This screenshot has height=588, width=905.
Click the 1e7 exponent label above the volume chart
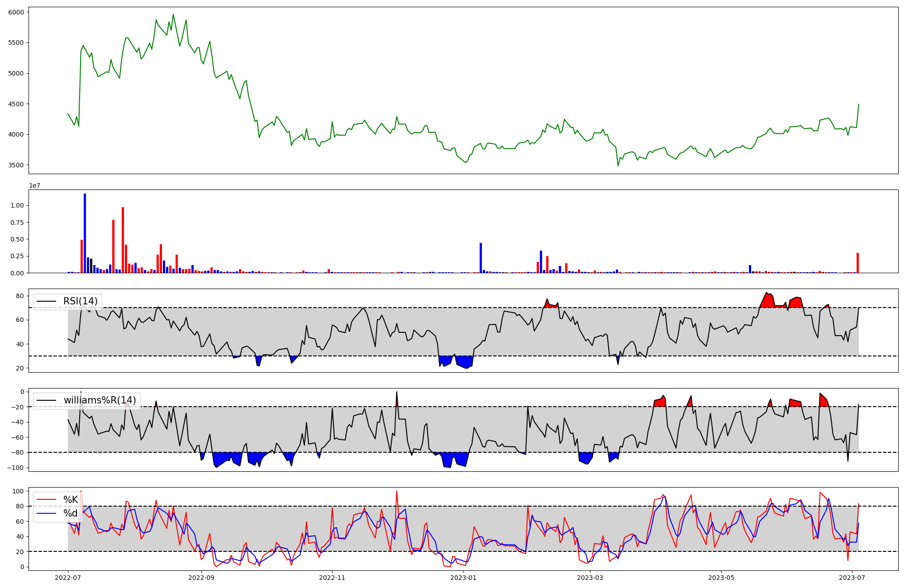(x=35, y=186)
